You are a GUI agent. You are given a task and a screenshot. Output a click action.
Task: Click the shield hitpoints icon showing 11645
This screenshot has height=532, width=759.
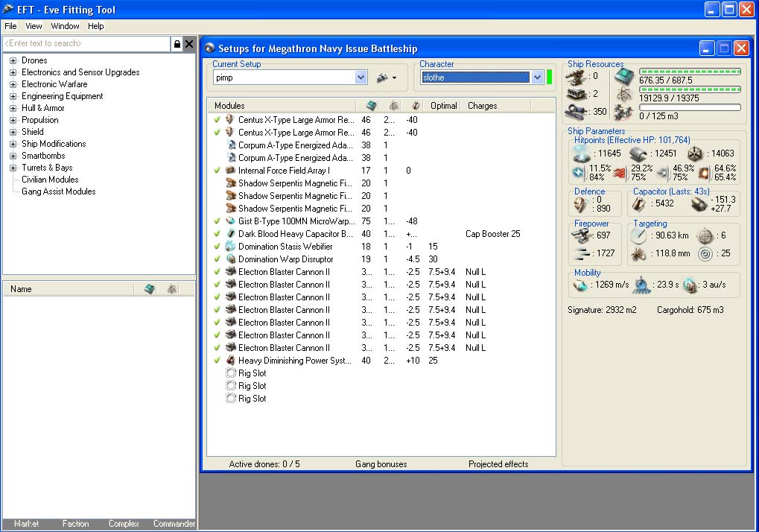[581, 154]
